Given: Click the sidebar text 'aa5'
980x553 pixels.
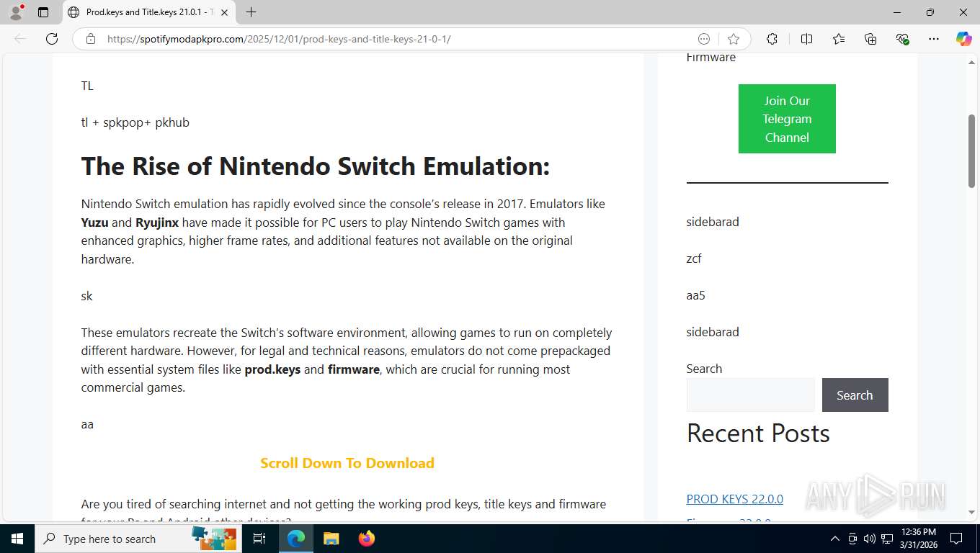Looking at the screenshot, I should tap(695, 295).
